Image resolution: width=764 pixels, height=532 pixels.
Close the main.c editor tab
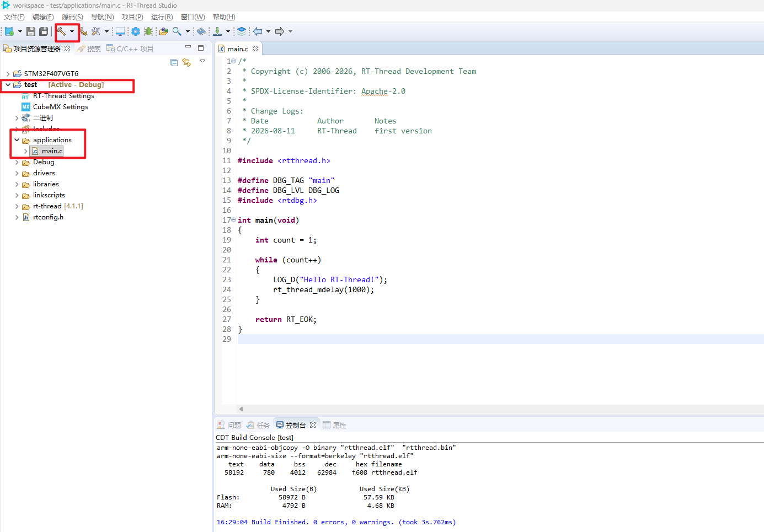pos(255,49)
